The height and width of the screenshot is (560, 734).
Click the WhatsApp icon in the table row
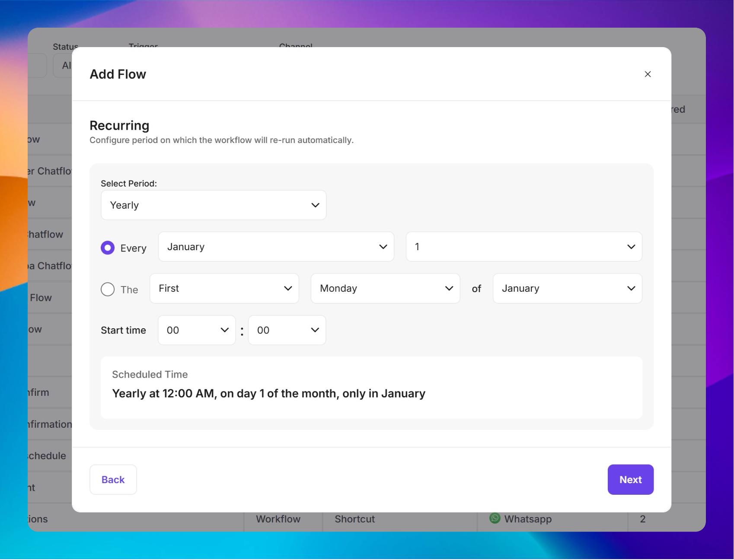click(x=495, y=518)
